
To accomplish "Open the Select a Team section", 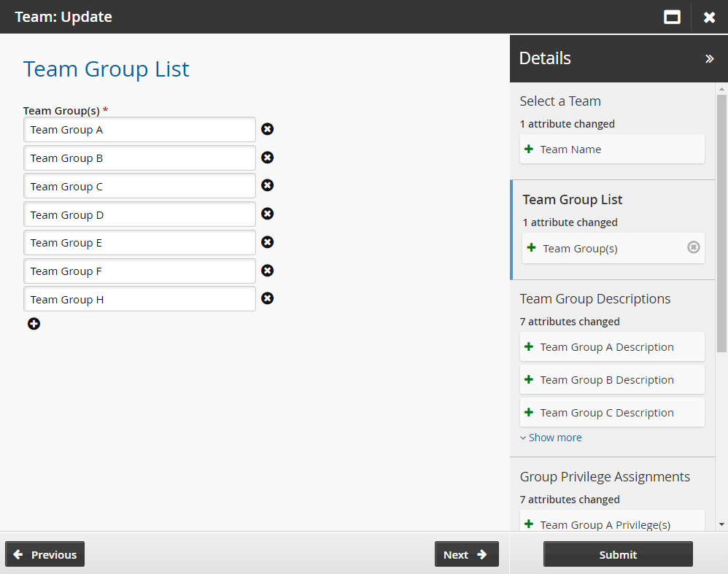I will point(560,101).
